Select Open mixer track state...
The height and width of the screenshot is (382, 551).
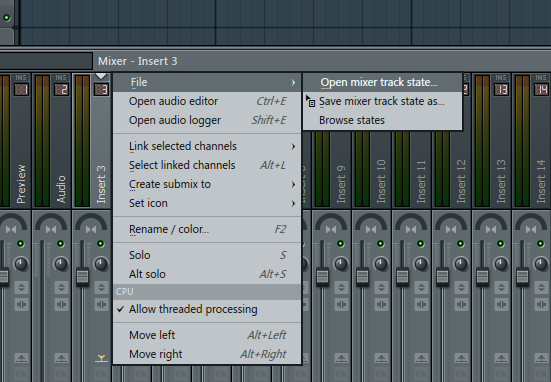(382, 82)
